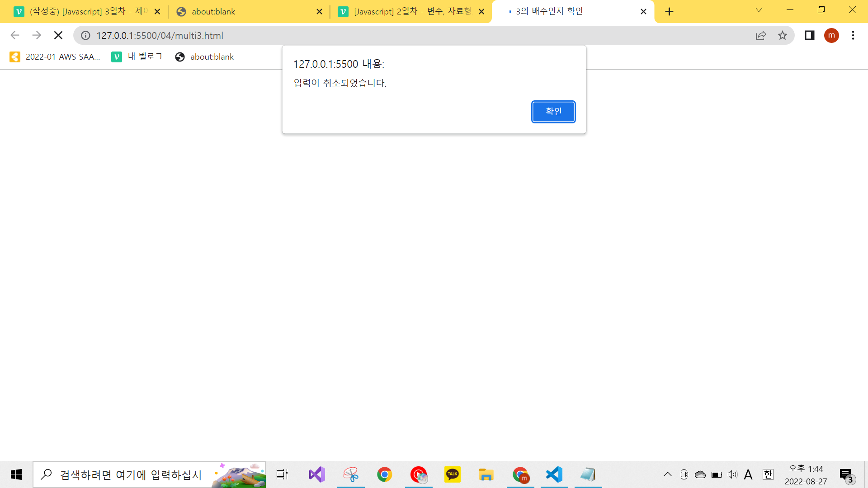Open the 내 벨로그 bookmark
The height and width of the screenshot is (488, 868).
click(x=137, y=57)
